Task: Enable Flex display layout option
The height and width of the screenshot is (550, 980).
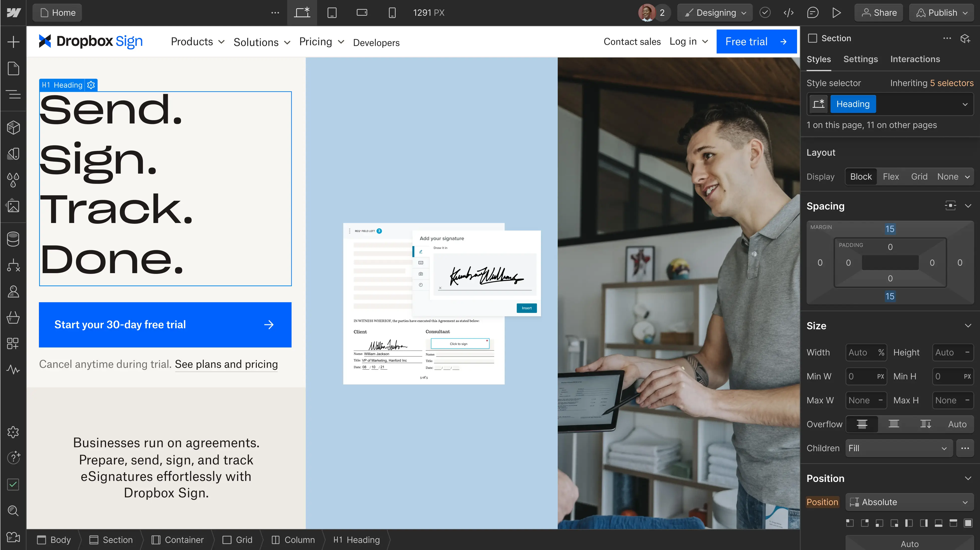Action: coord(891,176)
